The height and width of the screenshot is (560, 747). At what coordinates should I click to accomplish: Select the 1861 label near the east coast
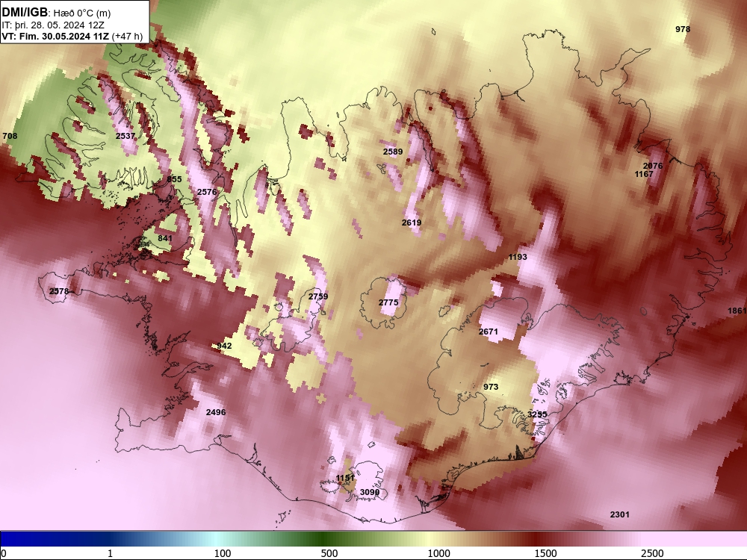(737, 311)
